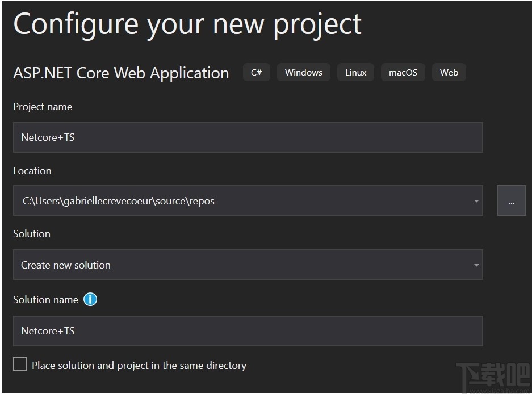Viewport: 532px width, 394px height.
Task: Click inside the Solution name field
Action: [248, 330]
